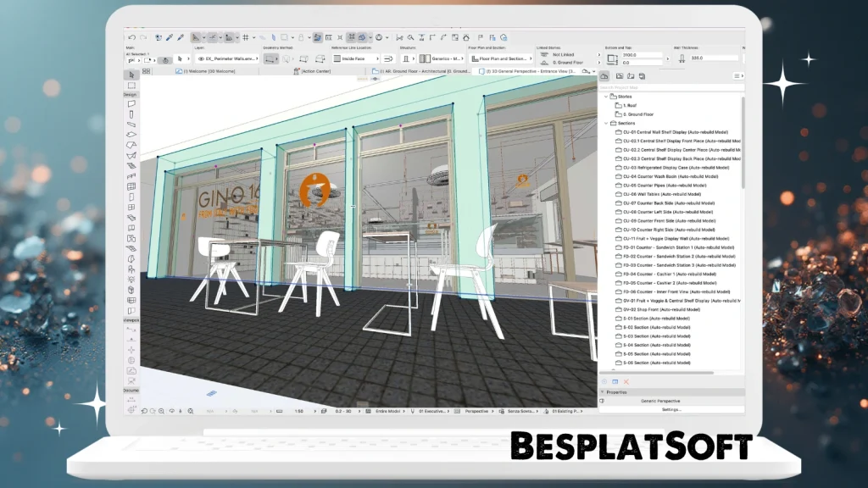Collapse the Stories group in Project Map
This screenshot has width=868, height=488.
605,97
